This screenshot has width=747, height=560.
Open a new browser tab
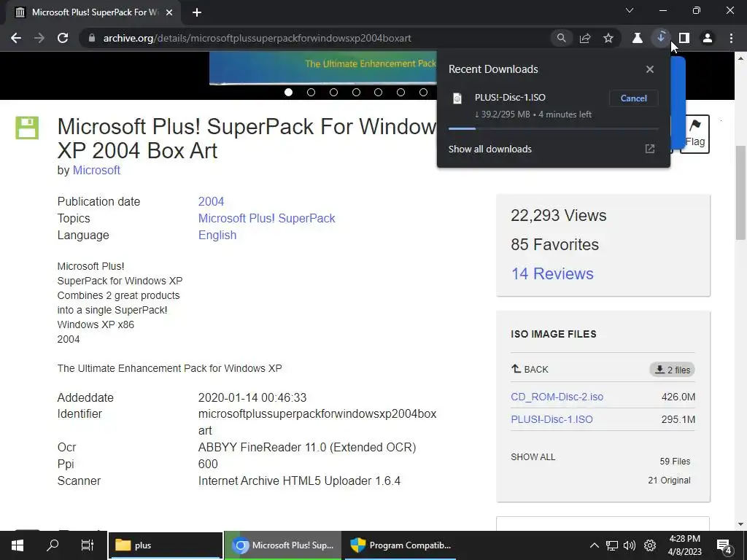click(x=197, y=12)
